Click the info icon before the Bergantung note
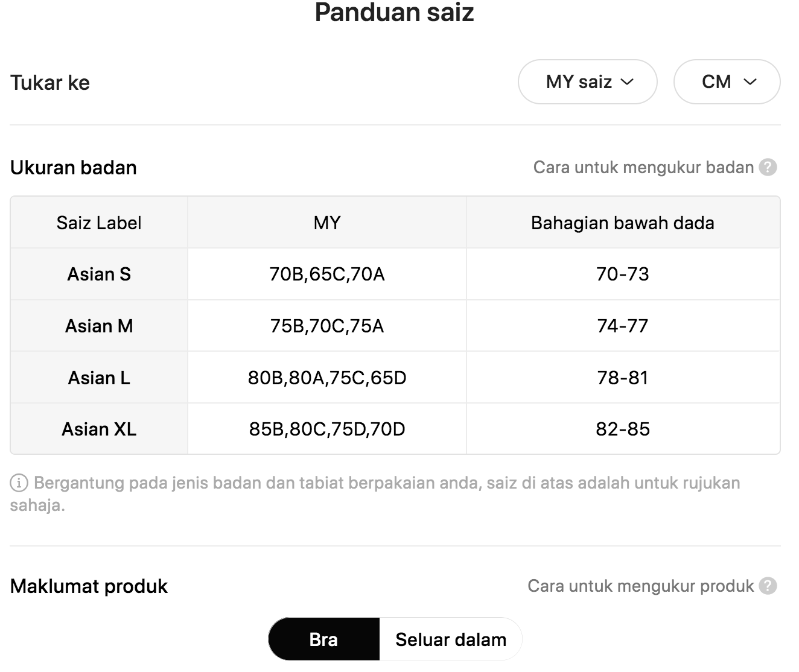Screen dimensions: 799x672 [19, 483]
